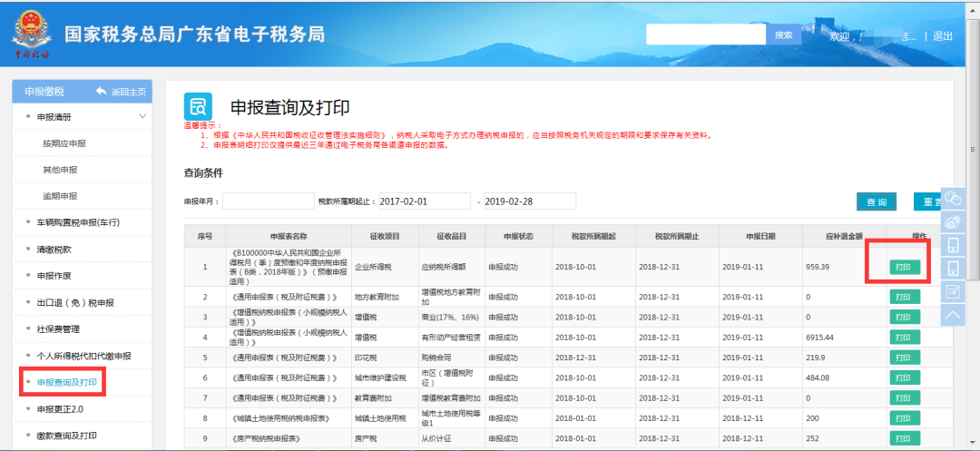This screenshot has width=980, height=451.
Task: Select 缴款查询及打印 in sidebar
Action: pos(67,436)
